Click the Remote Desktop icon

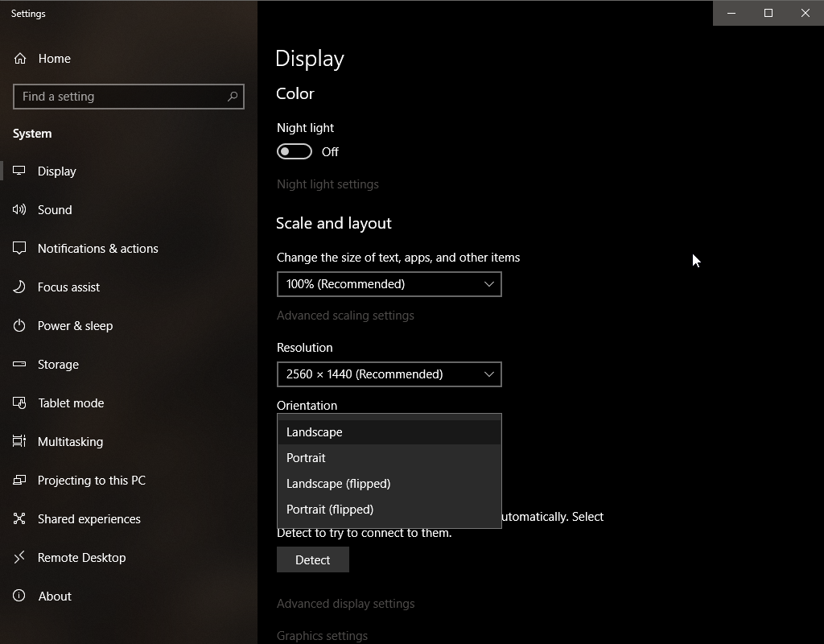pyautogui.click(x=19, y=557)
